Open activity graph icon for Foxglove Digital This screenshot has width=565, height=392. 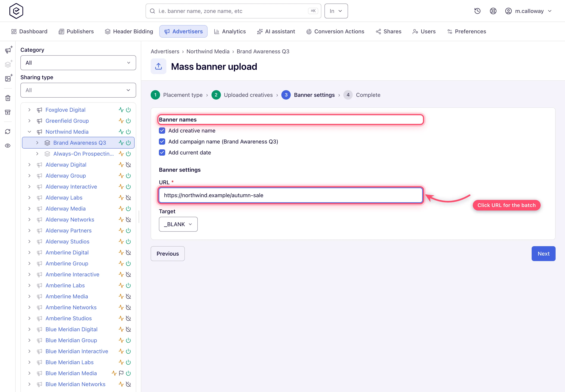tap(121, 110)
